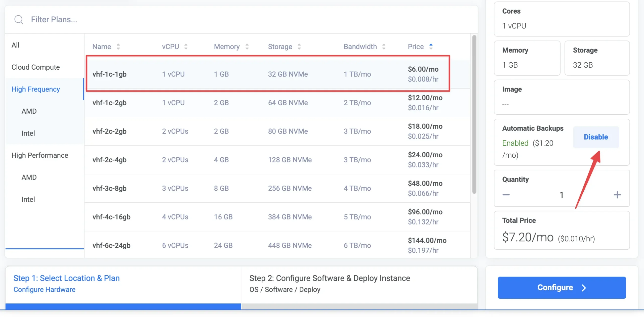
Task: Click the green Enabled backup status
Action: 515,143
